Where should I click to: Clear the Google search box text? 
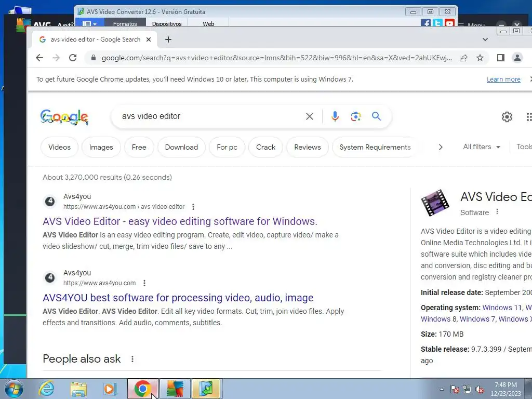pyautogui.click(x=310, y=116)
